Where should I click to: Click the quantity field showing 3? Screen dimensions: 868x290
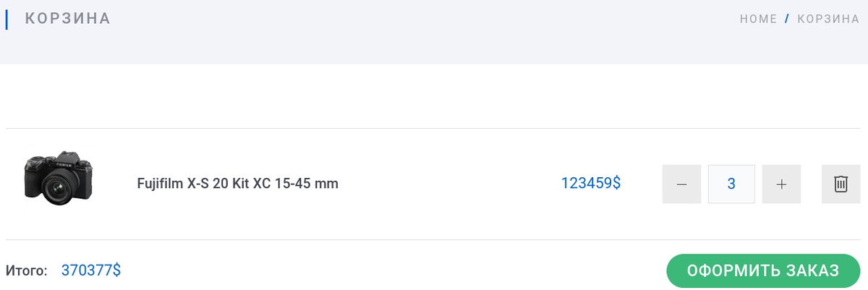[x=731, y=184]
